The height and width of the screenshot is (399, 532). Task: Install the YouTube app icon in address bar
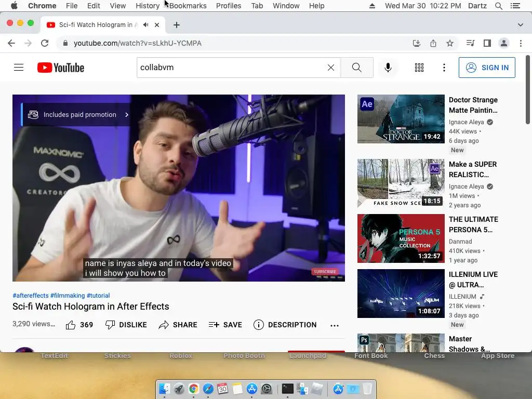(417, 43)
